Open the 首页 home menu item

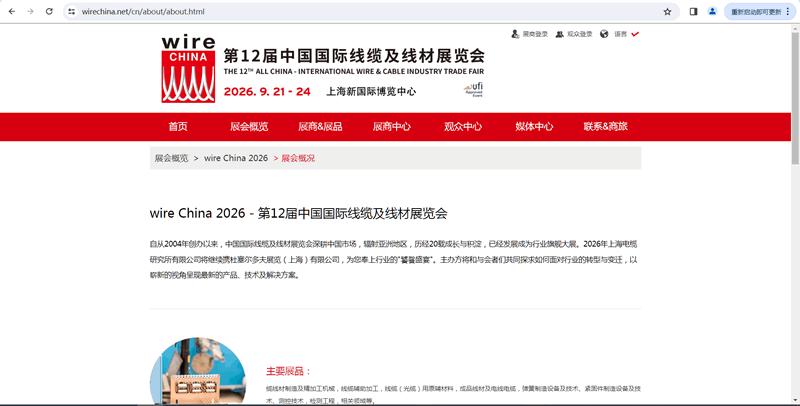[x=178, y=127]
